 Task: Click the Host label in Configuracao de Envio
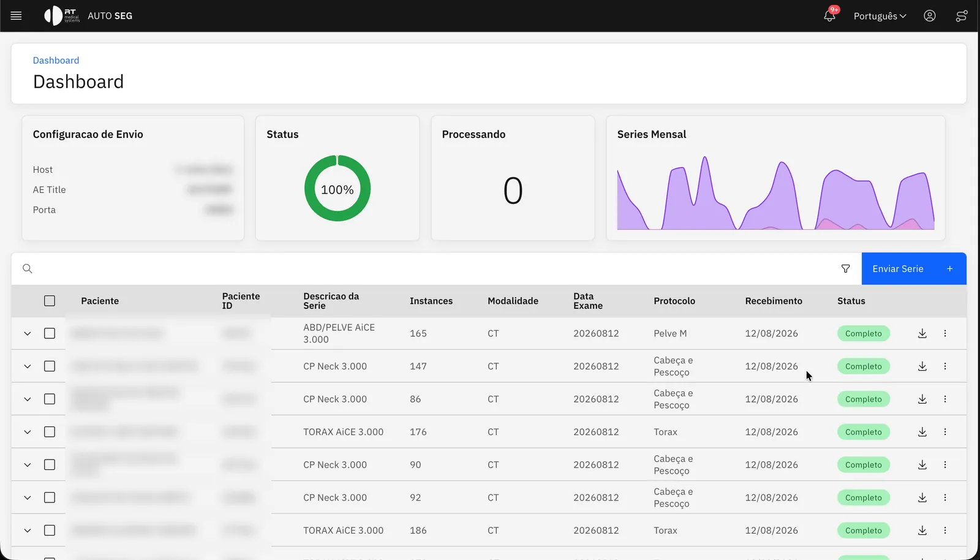43,170
